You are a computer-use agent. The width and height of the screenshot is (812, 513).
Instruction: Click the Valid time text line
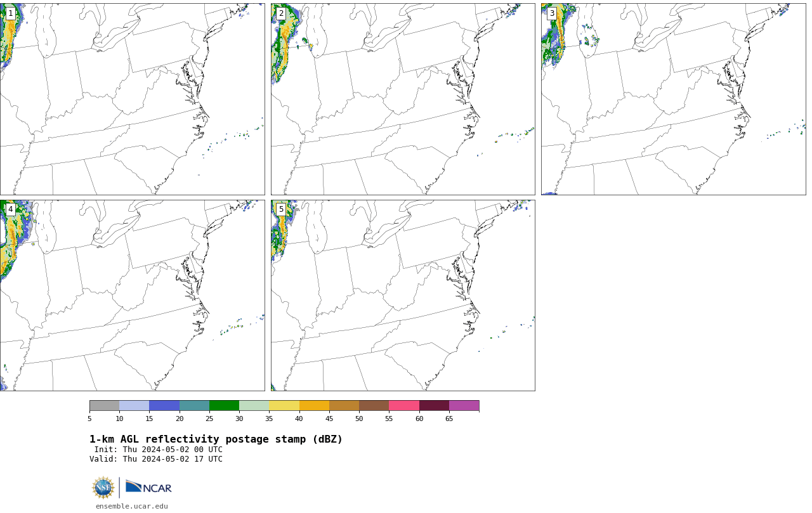pyautogui.click(x=156, y=459)
